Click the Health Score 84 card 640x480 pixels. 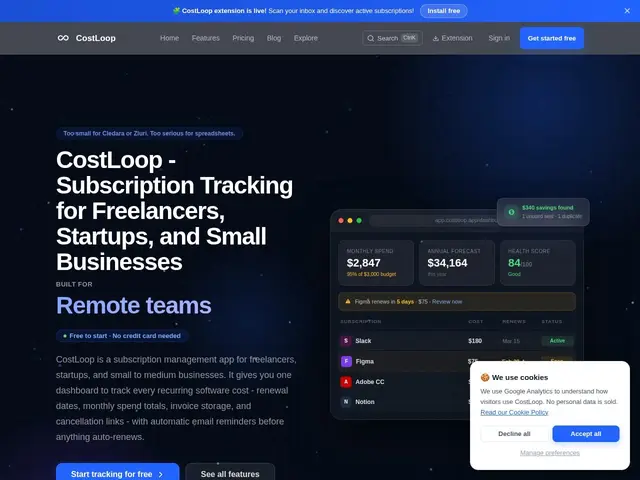538,262
